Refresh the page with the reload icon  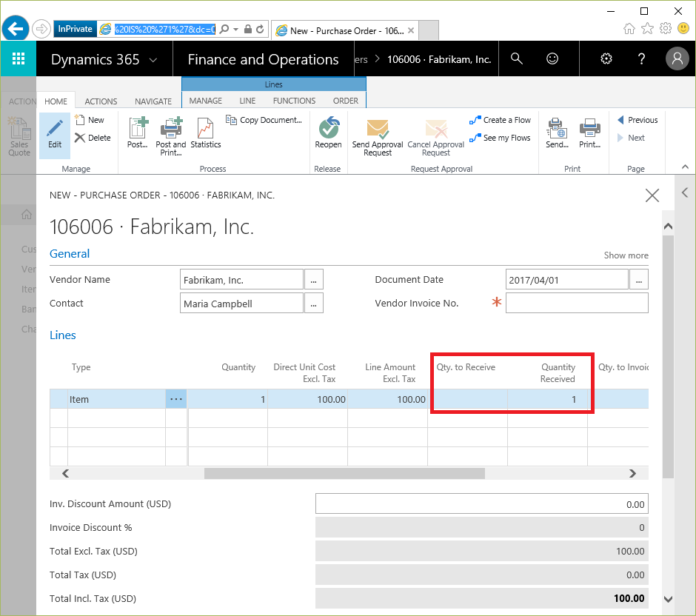point(260,30)
